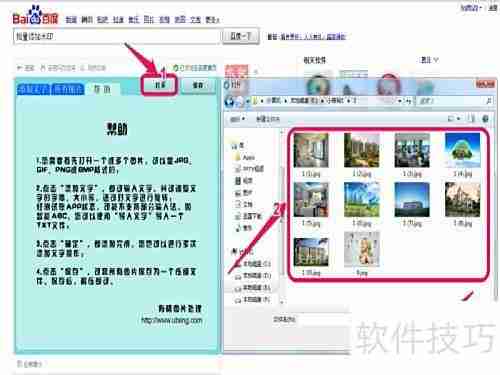Viewport: 500px width, 375px height.
Task: Click the 保存 button in watermark tool
Action: coord(198,86)
